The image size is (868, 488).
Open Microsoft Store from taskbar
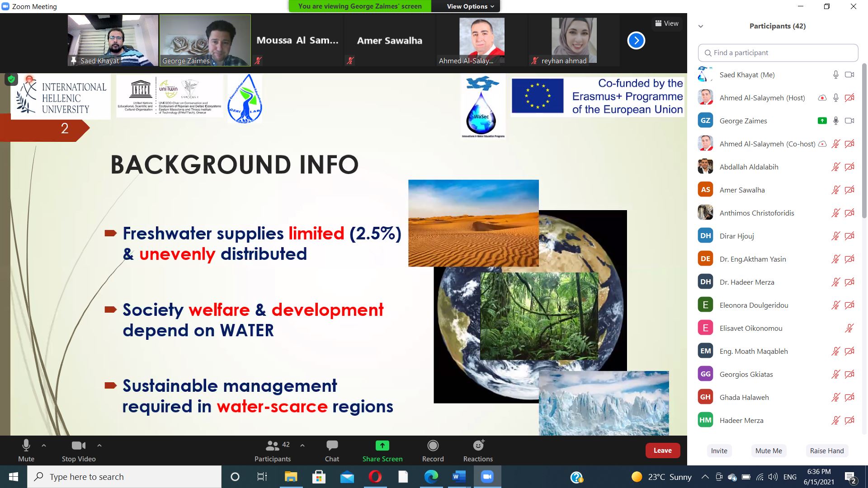pyautogui.click(x=319, y=477)
